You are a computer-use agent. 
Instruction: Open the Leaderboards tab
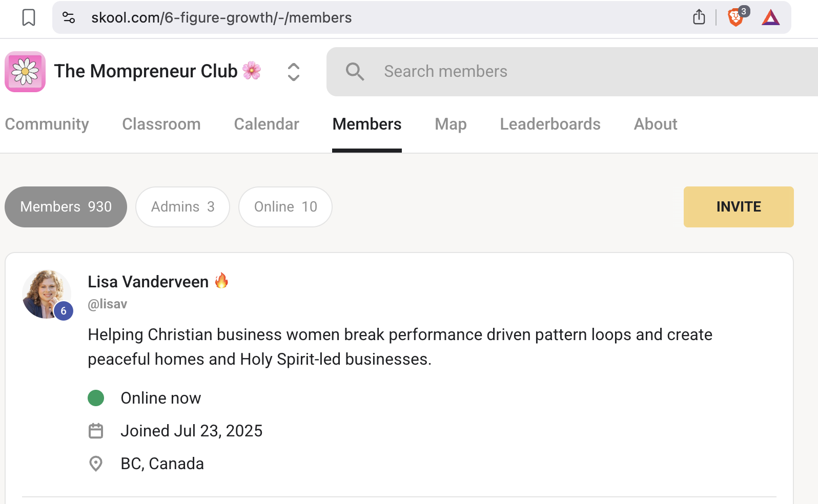pos(550,124)
